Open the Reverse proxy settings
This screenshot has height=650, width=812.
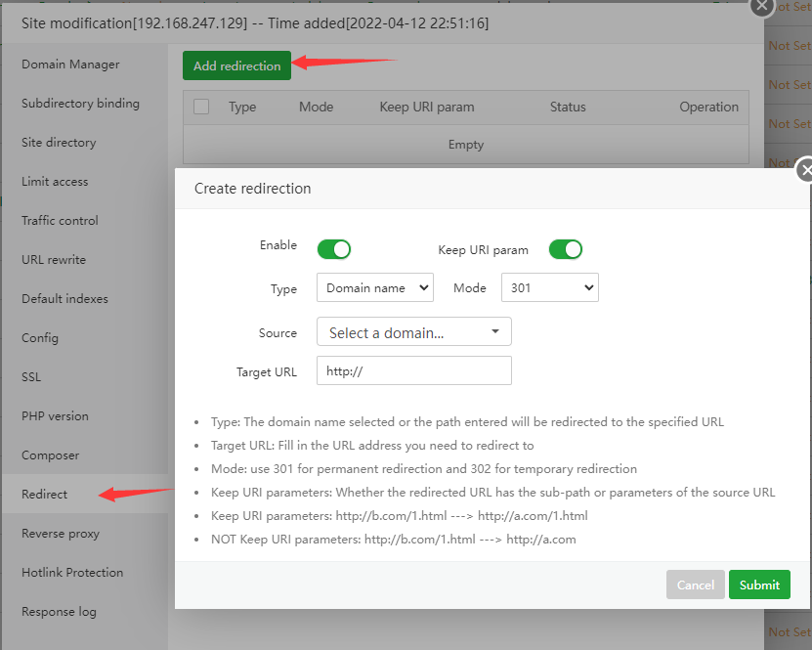point(59,533)
